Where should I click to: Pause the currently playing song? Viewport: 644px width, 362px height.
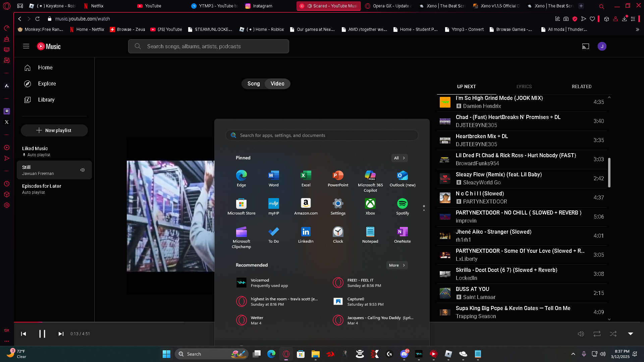[42, 334]
